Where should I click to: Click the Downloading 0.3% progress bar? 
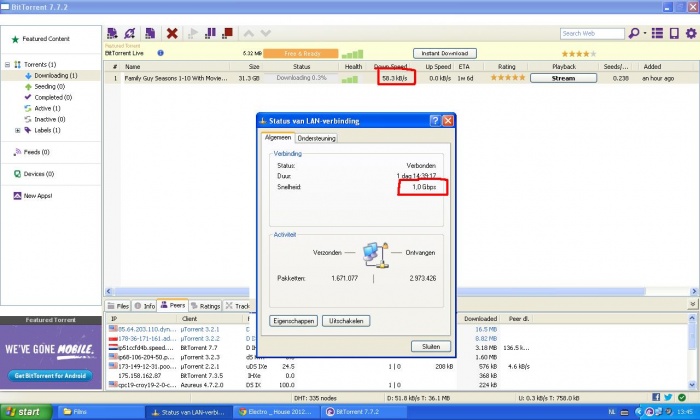[x=302, y=78]
